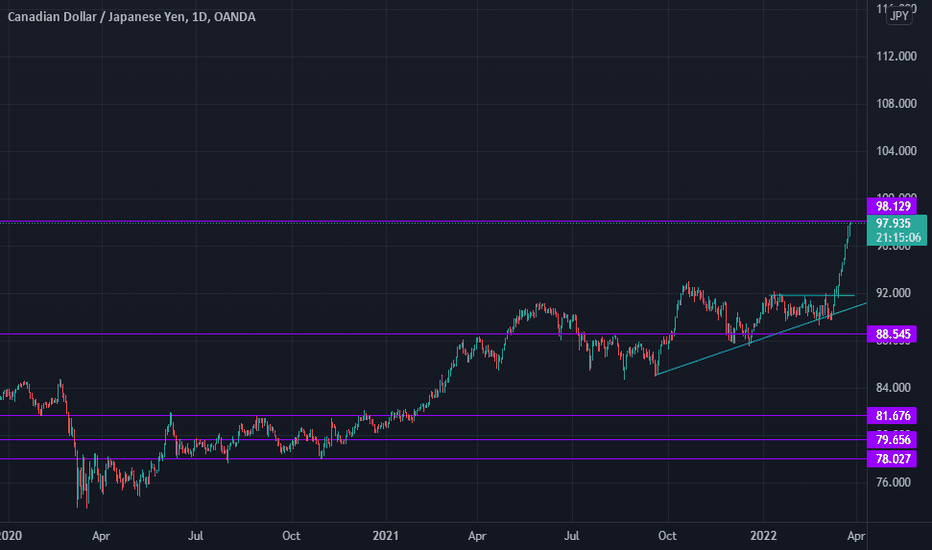This screenshot has height=550, width=932.
Task: Click the Jul label before 2021
Action: pyautogui.click(x=196, y=536)
